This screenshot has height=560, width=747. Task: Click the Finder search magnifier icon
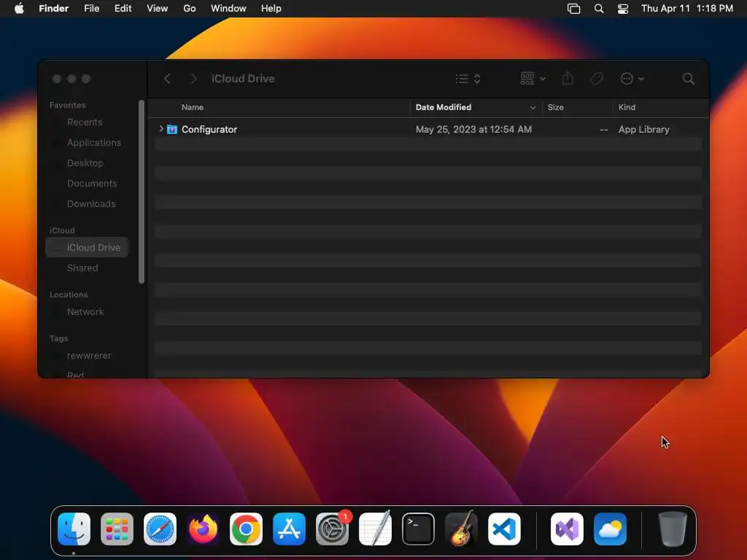[x=688, y=79]
